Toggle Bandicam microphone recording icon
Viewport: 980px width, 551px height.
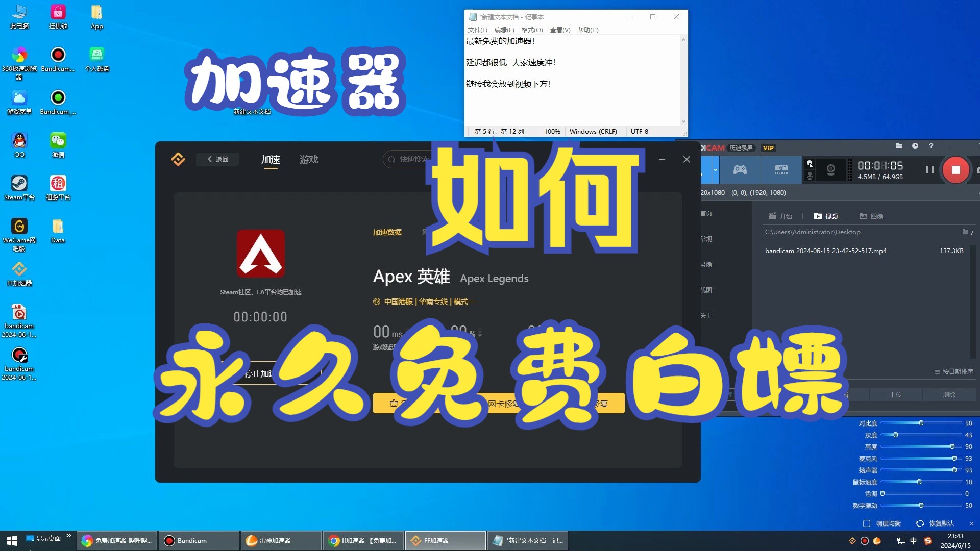810,176
